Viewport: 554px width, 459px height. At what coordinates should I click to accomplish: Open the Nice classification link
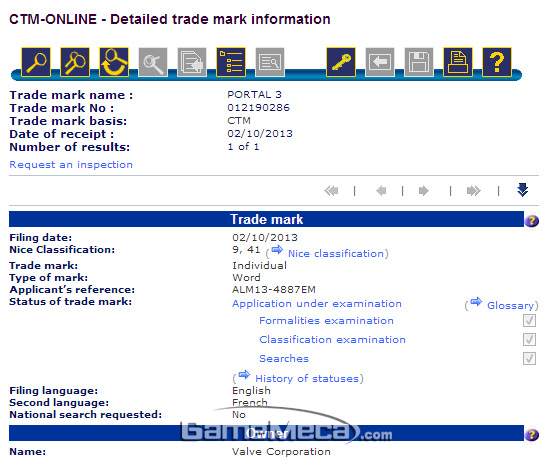coord(336,254)
